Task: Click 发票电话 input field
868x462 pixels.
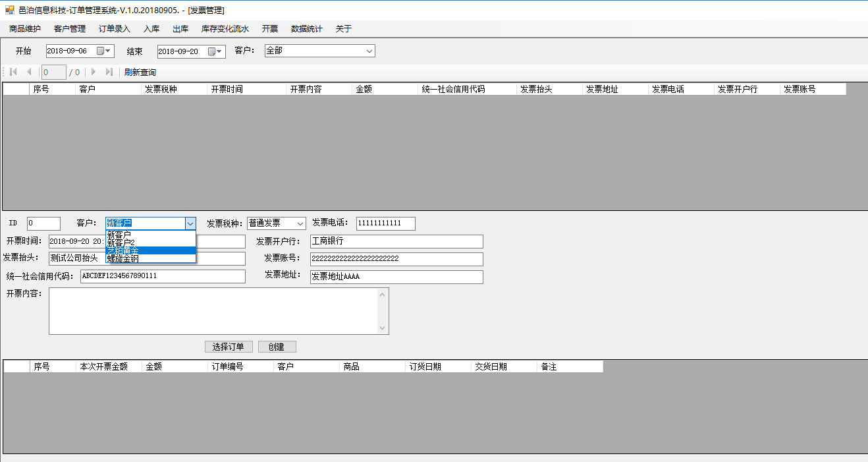Action: click(386, 223)
